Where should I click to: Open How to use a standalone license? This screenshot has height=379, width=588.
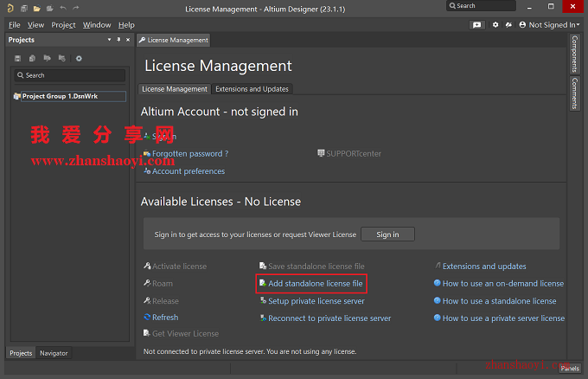click(495, 301)
